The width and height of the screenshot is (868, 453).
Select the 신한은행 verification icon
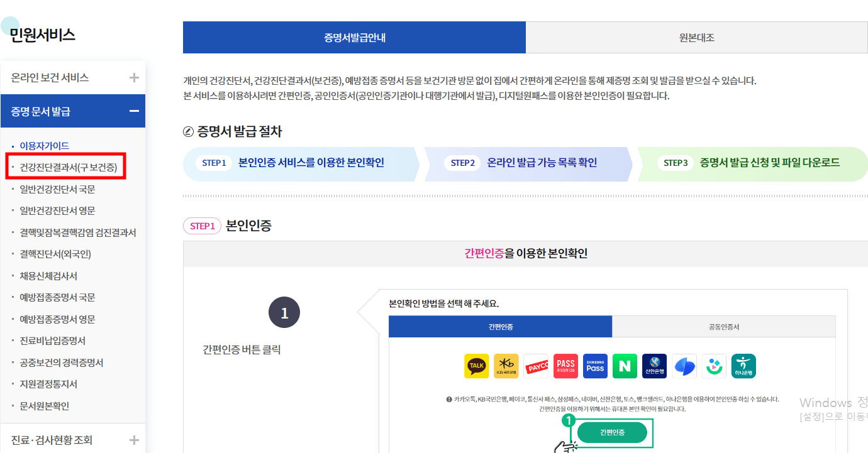[x=654, y=366]
